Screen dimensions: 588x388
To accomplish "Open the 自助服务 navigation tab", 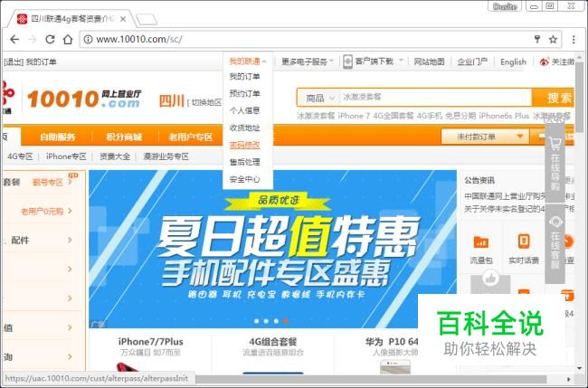I will tap(57, 137).
